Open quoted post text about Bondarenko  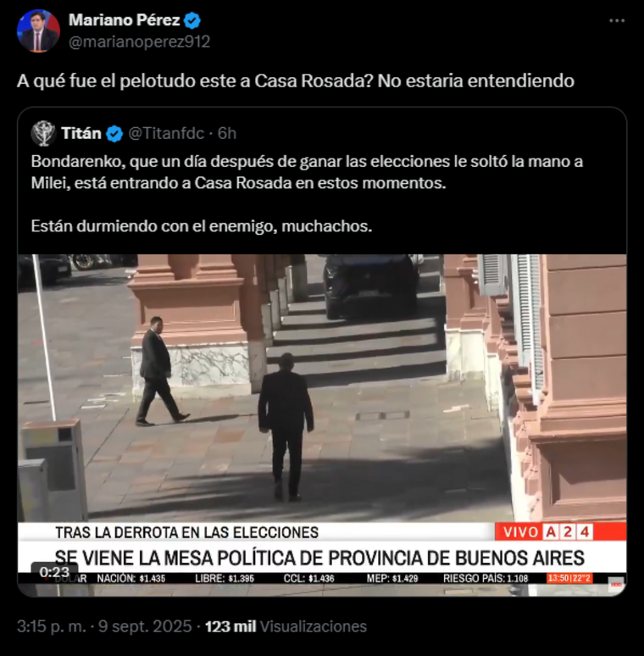pos(307,194)
